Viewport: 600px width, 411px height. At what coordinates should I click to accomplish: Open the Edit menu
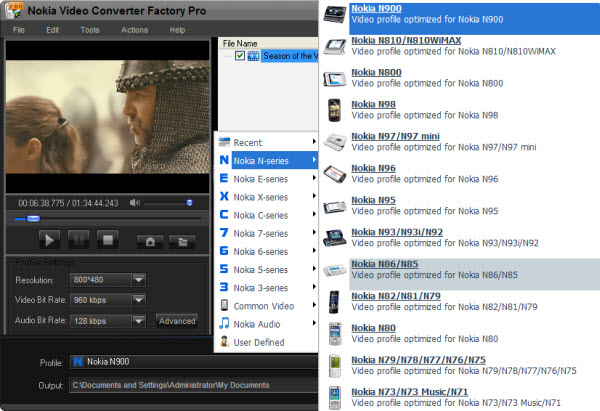[52, 30]
